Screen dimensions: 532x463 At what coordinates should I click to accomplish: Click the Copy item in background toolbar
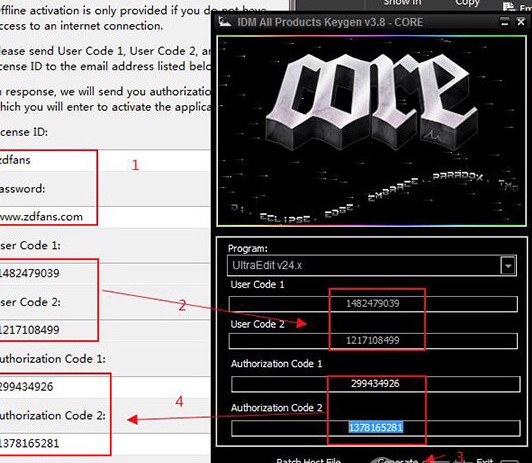(x=467, y=3)
